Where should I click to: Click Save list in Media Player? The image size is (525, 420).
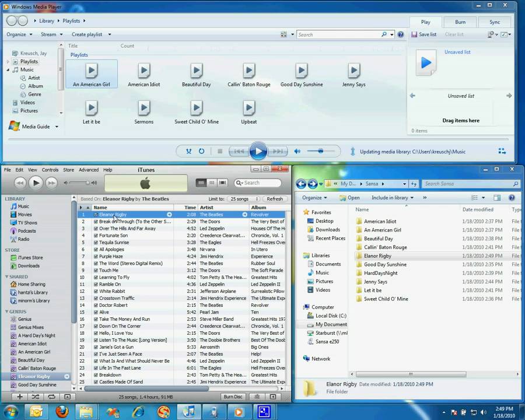(424, 34)
